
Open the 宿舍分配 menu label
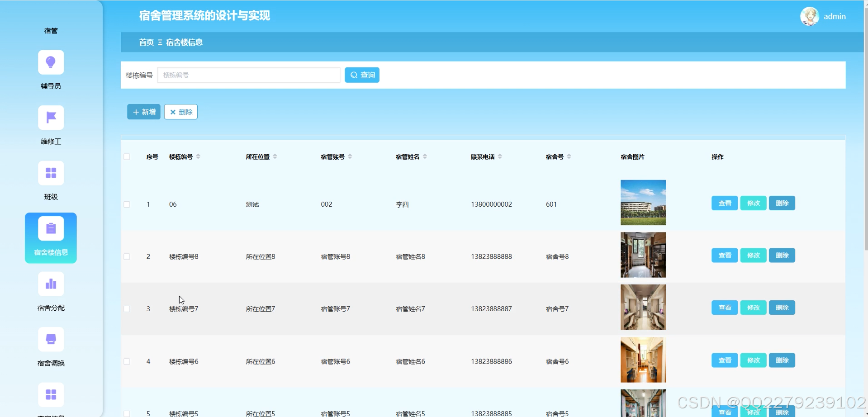51,308
